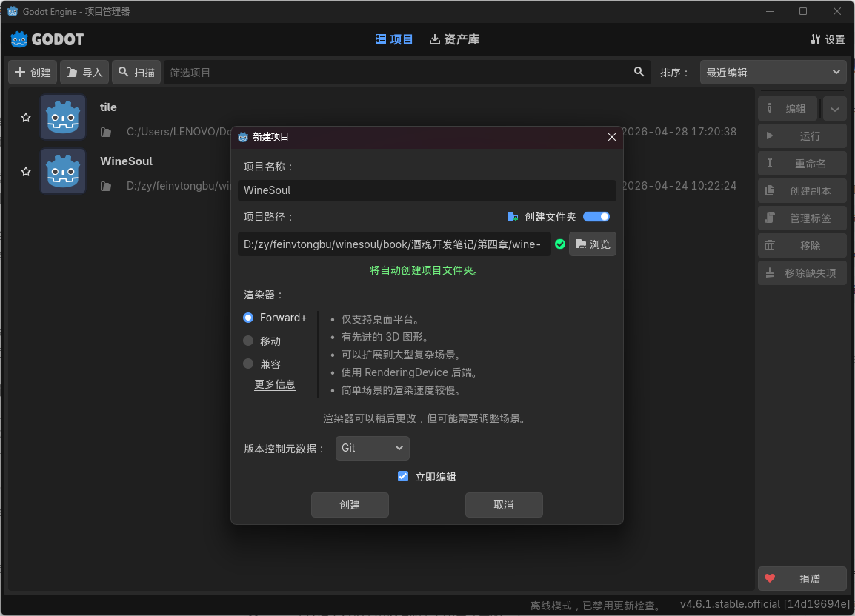The width and height of the screenshot is (855, 616).
Task: Toggle the create folder switch off
Action: [596, 217]
